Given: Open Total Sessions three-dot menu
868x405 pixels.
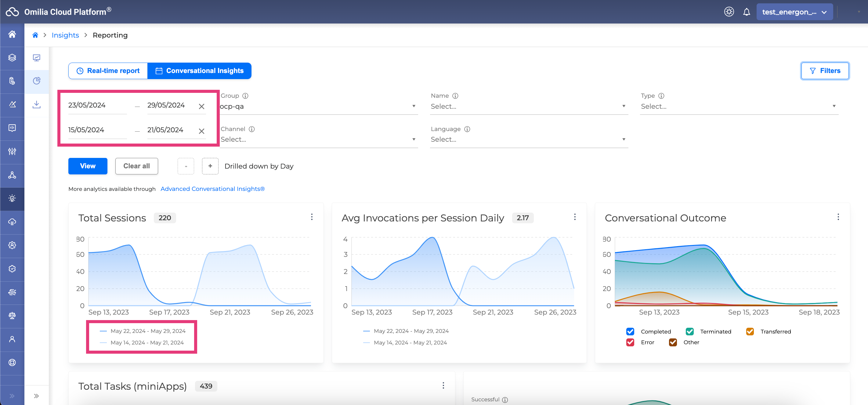Looking at the screenshot, I should point(312,217).
